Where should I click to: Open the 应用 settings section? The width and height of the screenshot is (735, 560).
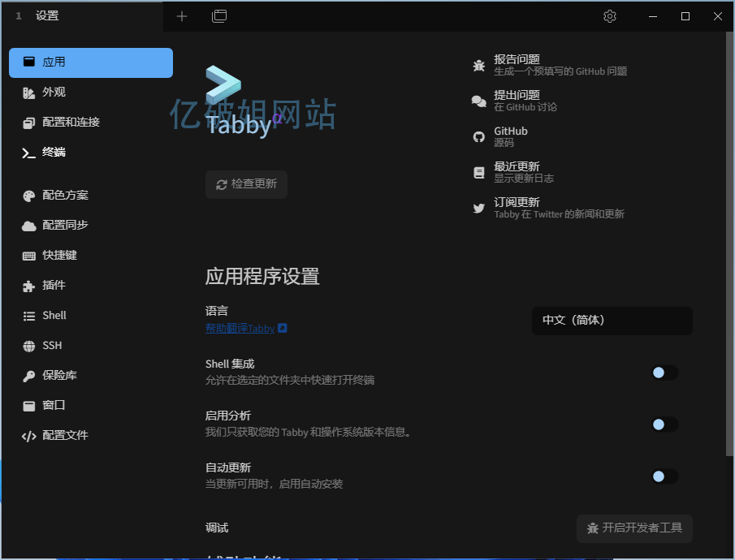pyautogui.click(x=91, y=62)
